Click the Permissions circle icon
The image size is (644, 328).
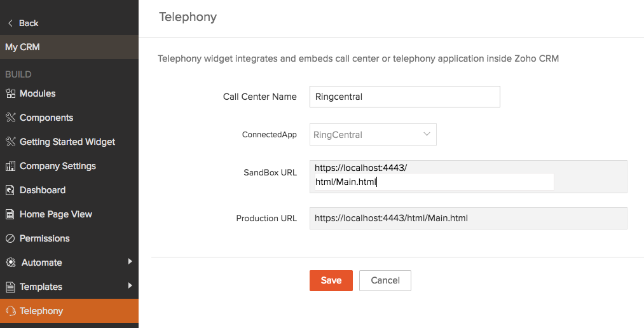[x=10, y=238]
